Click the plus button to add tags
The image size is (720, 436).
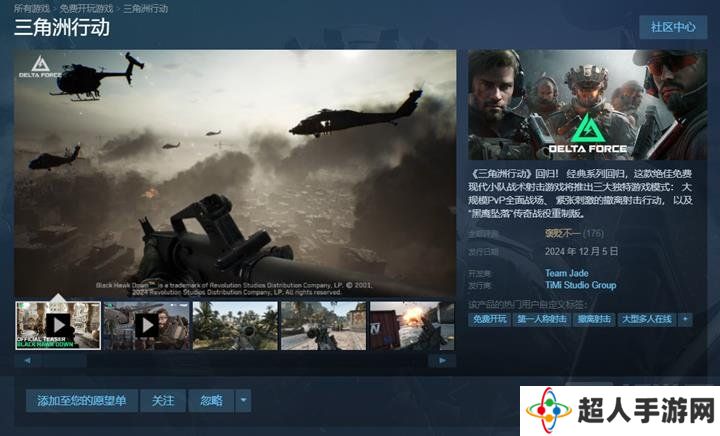click(685, 319)
